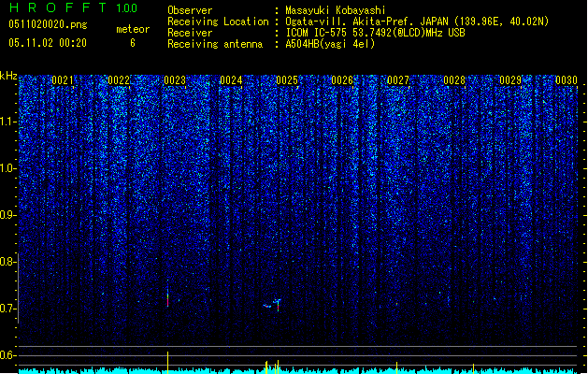Image resolution: width=588 pixels, height=374 pixels.
Task: Click time marker 0028
Action: [454, 80]
